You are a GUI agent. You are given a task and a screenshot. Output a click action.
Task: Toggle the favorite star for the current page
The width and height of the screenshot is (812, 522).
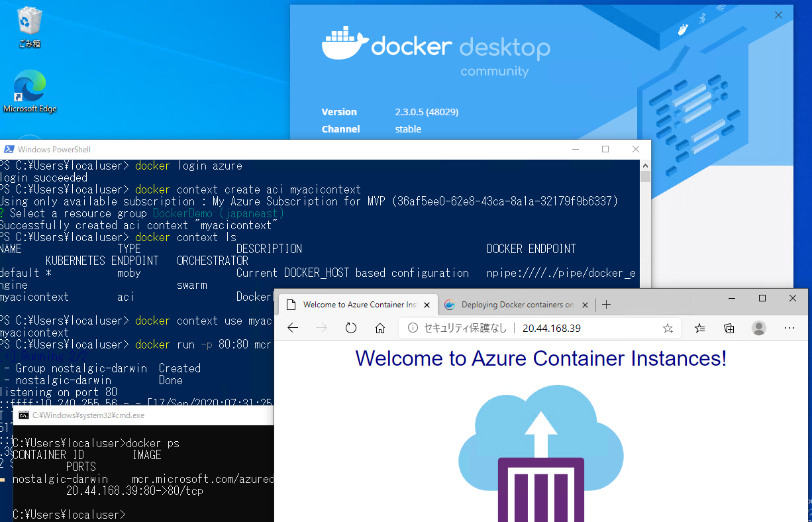coord(668,327)
